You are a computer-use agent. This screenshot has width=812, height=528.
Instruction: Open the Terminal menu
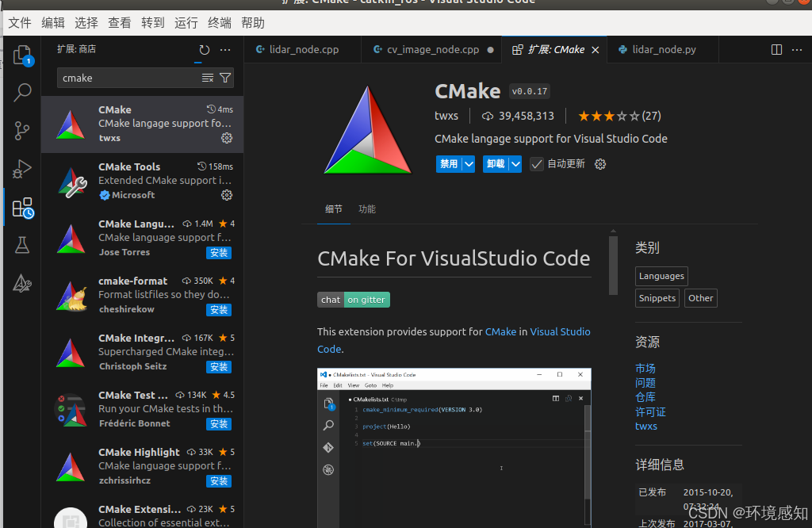pyautogui.click(x=219, y=23)
